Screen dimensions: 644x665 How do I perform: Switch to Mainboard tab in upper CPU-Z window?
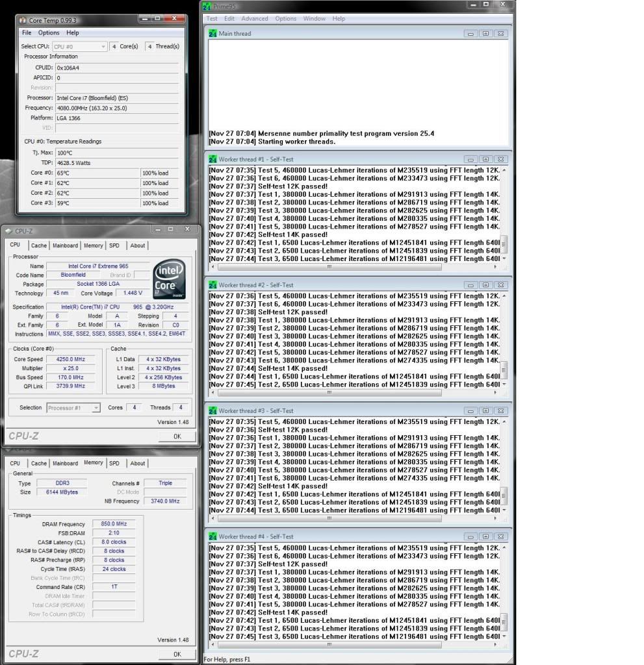pos(66,245)
